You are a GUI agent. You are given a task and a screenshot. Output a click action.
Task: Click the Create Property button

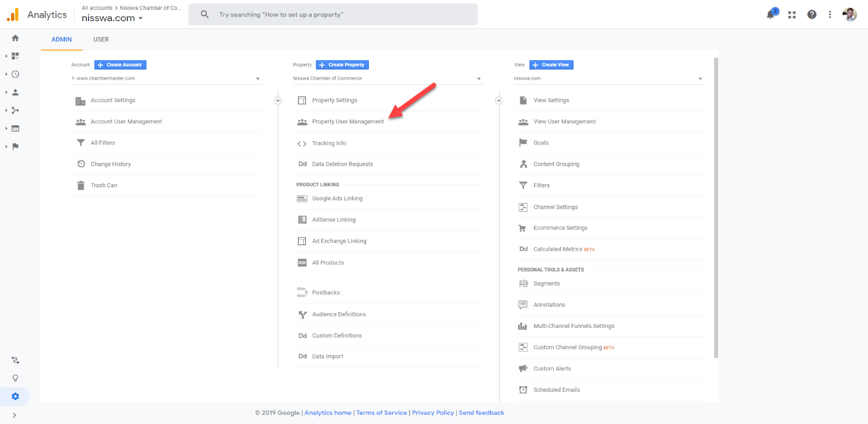tap(342, 65)
